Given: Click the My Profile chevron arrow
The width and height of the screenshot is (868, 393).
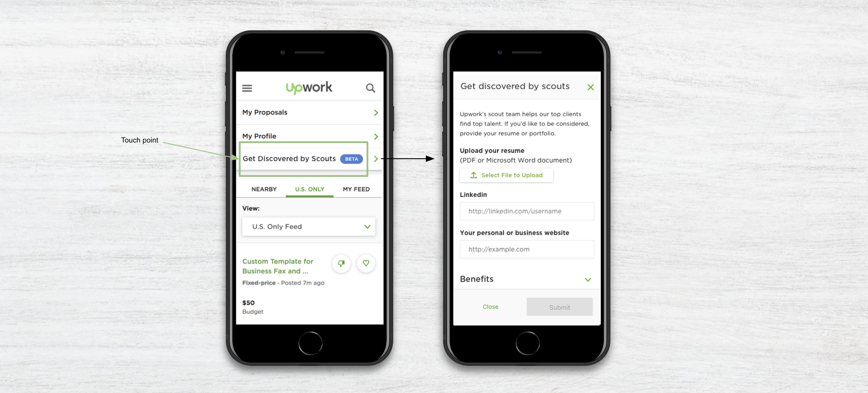Looking at the screenshot, I should 375,136.
